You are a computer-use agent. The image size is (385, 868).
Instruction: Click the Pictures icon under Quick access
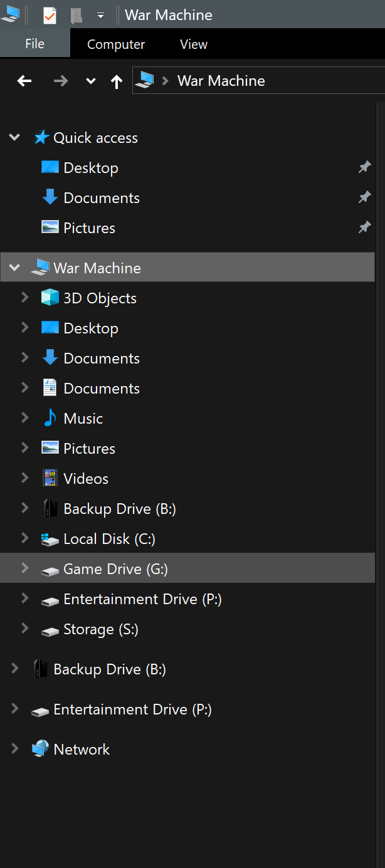pos(50,227)
